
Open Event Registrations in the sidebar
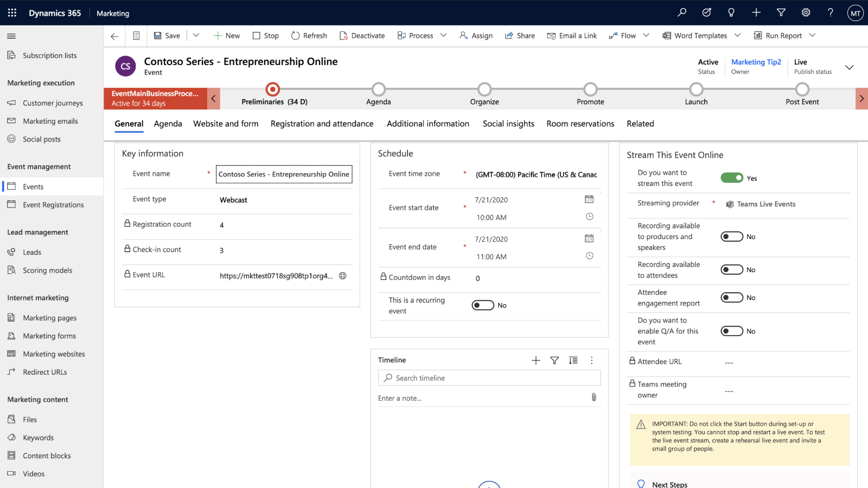click(53, 204)
